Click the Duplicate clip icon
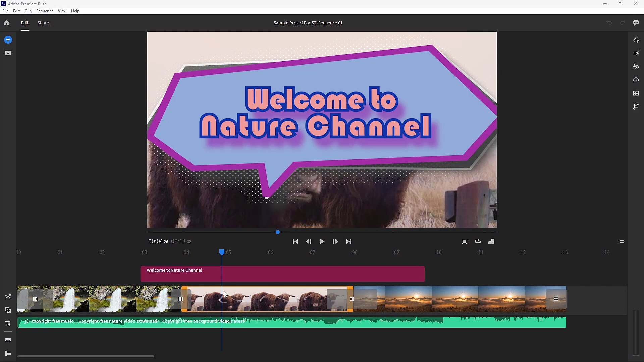The width and height of the screenshot is (644, 362). (x=8, y=310)
